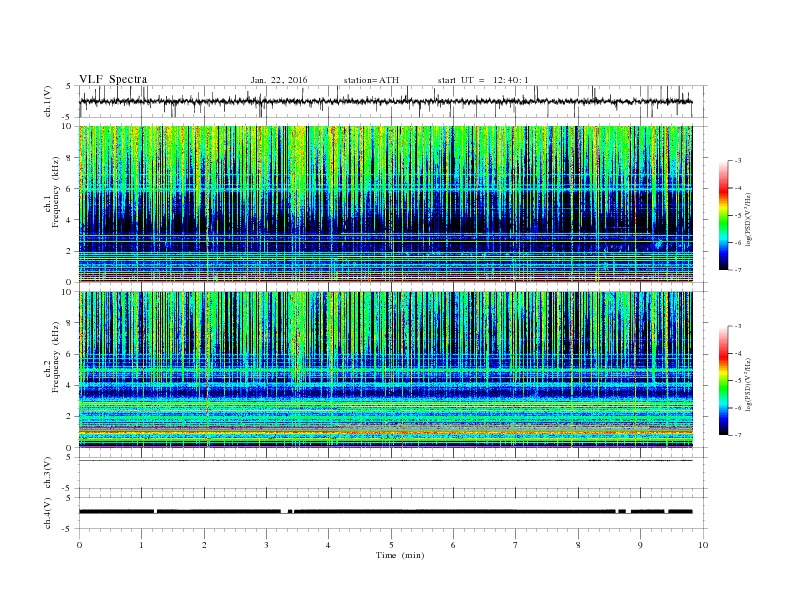Click the "1" tick on the time axis
The height and width of the screenshot is (612, 792).
141,545
